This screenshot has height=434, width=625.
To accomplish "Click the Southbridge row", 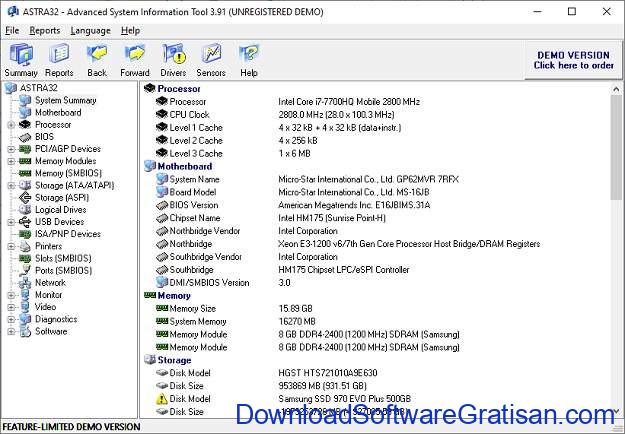I will (x=283, y=270).
